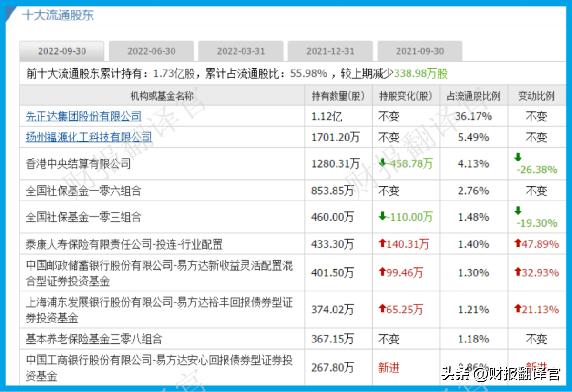Select the 267.80万 holding quantity
572x392 pixels.
[333, 368]
